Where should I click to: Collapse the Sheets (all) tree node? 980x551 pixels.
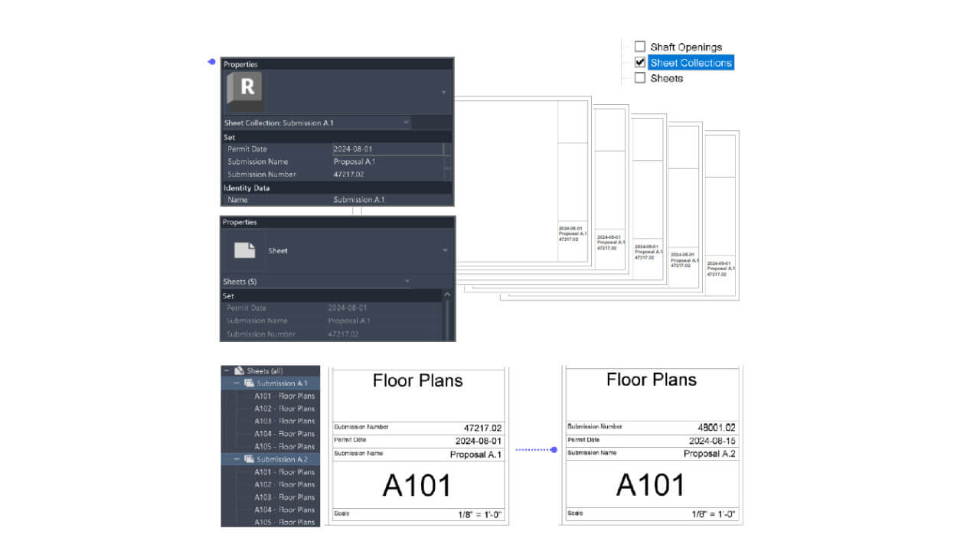(227, 370)
